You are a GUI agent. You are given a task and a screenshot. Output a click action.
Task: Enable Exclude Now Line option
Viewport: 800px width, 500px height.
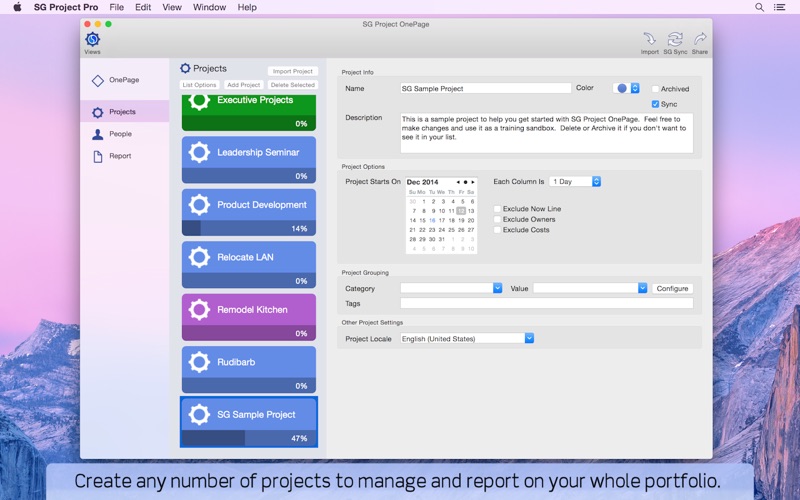pyautogui.click(x=497, y=209)
